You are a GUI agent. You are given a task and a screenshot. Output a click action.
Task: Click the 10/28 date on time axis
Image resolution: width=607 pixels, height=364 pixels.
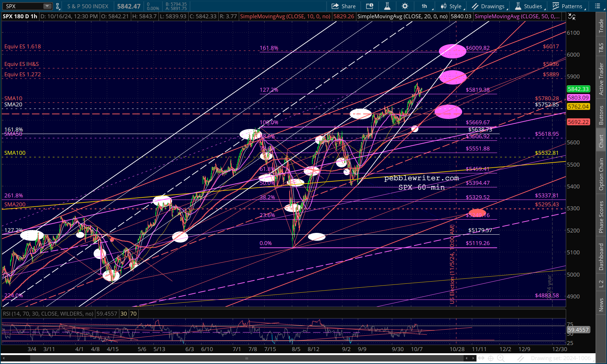click(457, 349)
